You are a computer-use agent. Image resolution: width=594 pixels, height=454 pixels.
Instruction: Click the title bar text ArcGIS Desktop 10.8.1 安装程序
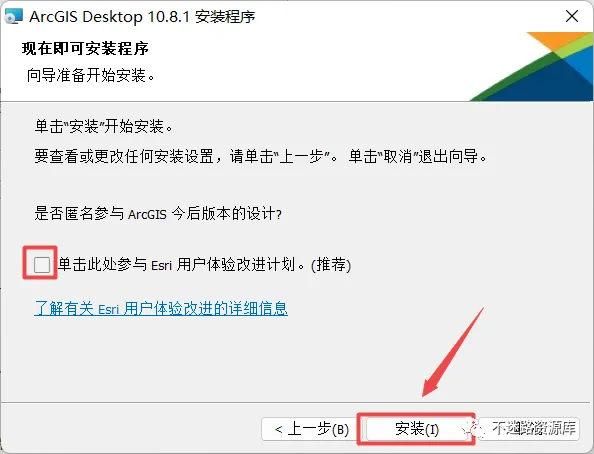[142, 17]
